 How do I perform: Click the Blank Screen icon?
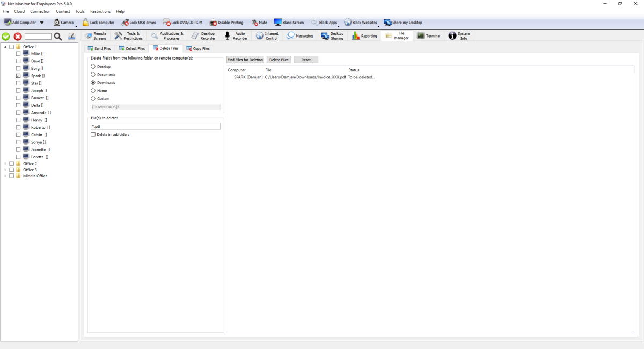(x=278, y=23)
